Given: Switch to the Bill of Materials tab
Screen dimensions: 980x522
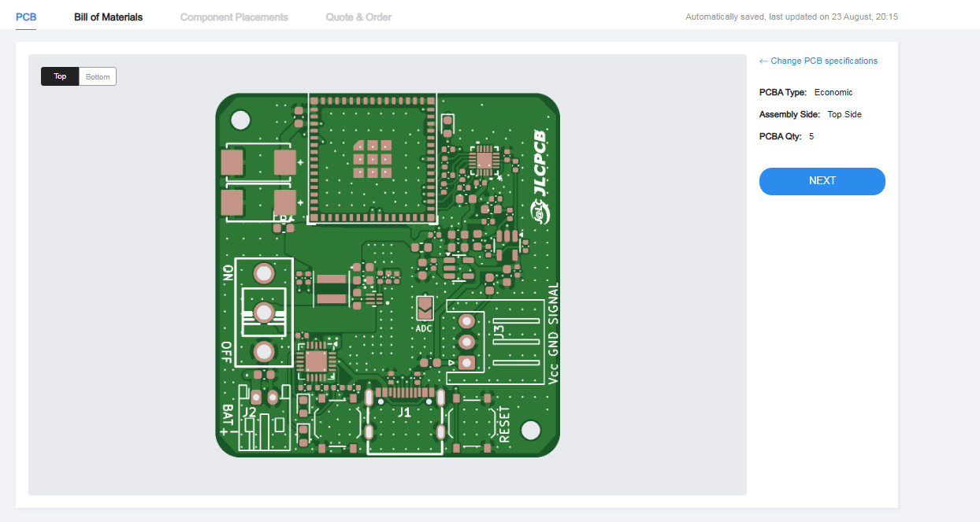Looking at the screenshot, I should tap(108, 17).
